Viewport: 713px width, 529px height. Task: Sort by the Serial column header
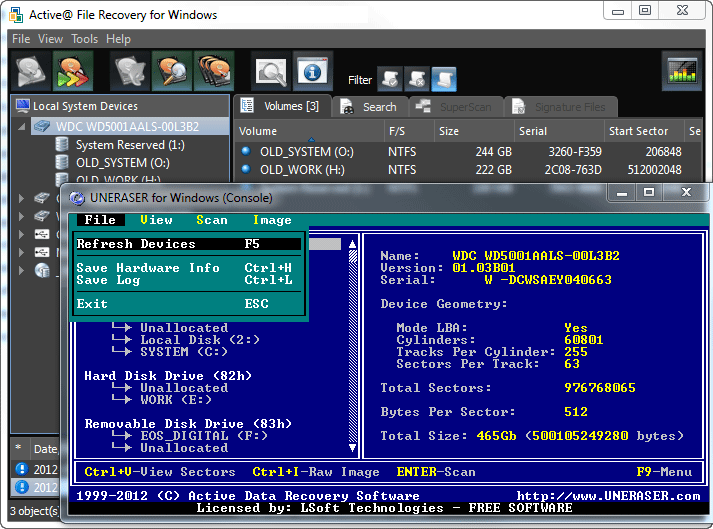pos(559,131)
